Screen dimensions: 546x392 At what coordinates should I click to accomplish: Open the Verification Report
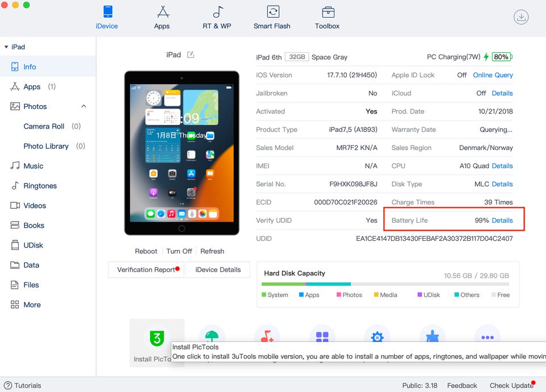click(146, 269)
